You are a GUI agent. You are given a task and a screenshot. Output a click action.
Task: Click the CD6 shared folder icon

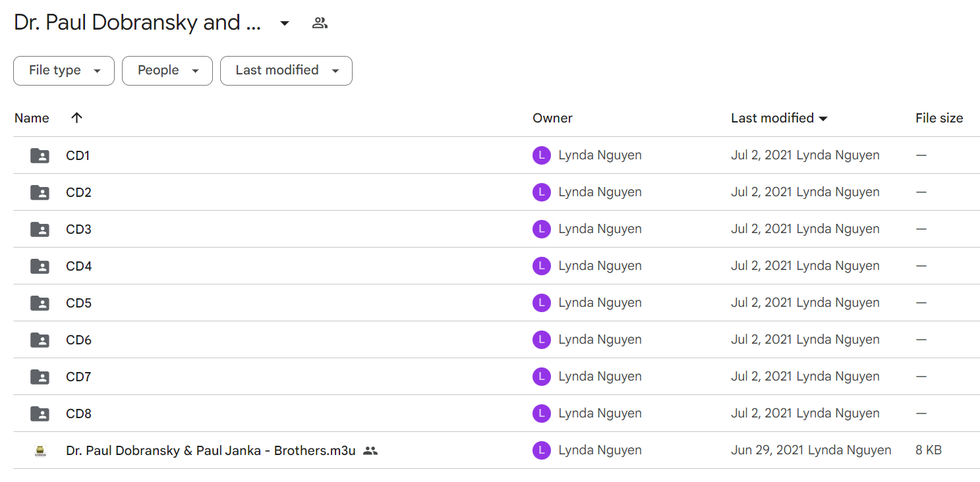pyautogui.click(x=40, y=340)
